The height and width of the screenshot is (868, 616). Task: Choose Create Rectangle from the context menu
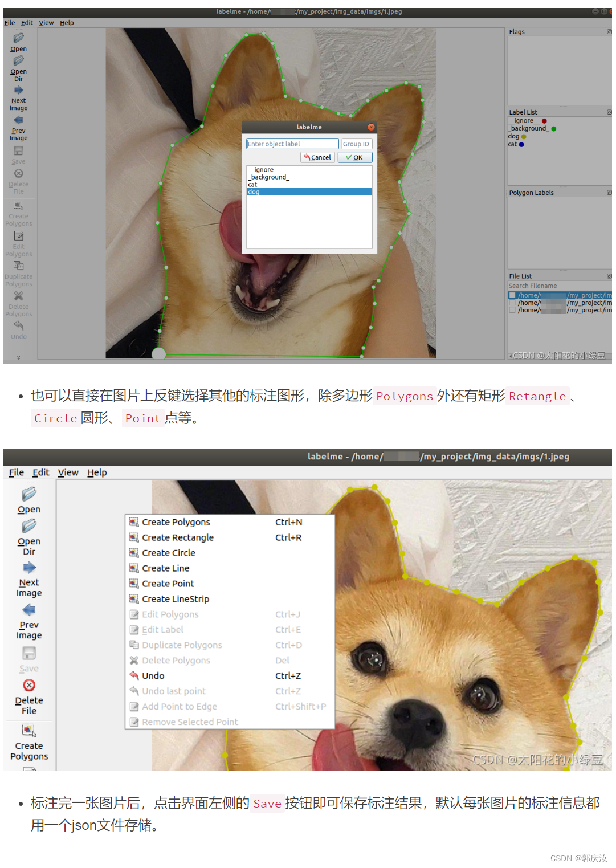tap(177, 537)
